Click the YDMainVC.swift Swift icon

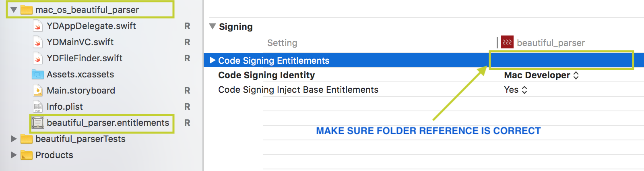[37, 42]
